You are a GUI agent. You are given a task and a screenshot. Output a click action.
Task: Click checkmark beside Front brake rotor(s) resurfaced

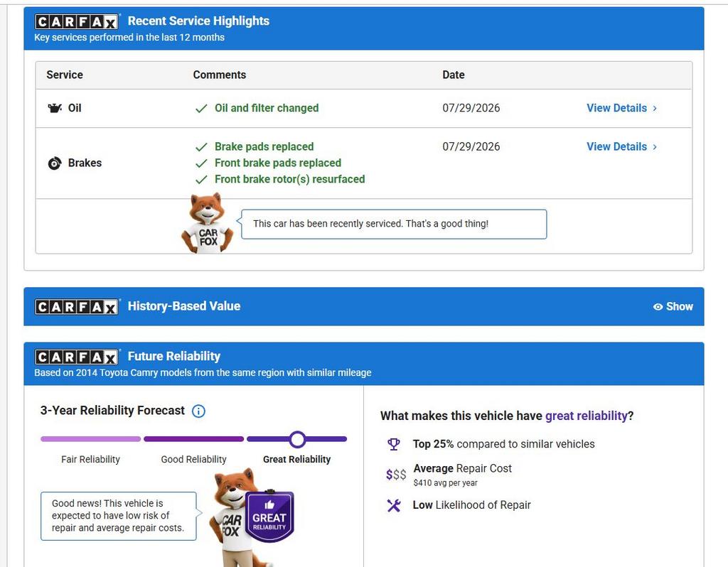(201, 180)
